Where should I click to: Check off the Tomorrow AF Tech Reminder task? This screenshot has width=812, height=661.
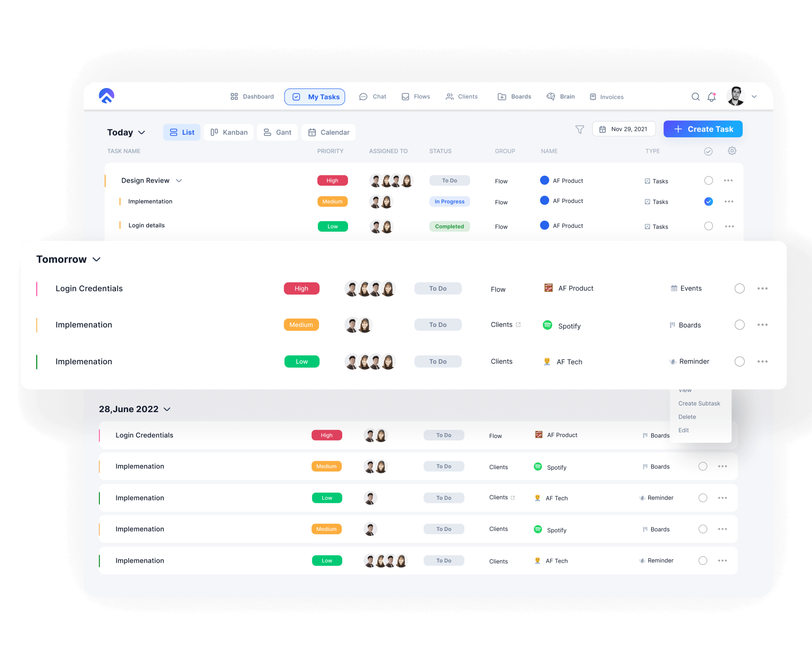point(739,362)
